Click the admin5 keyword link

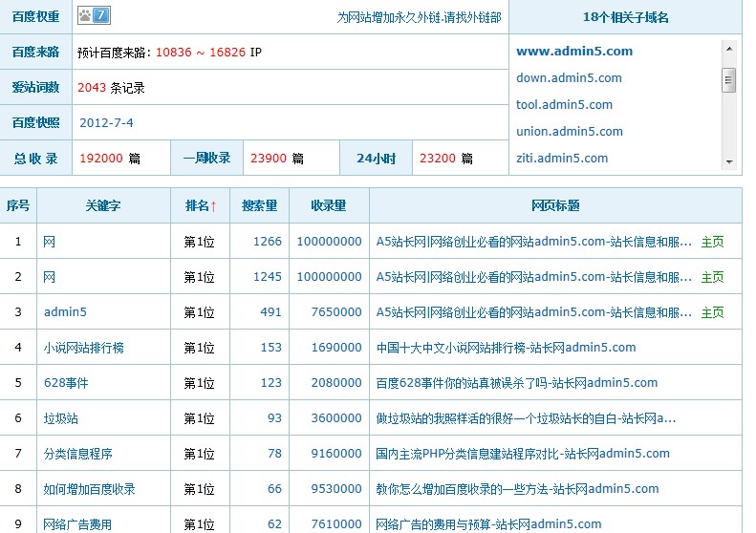[x=65, y=312]
